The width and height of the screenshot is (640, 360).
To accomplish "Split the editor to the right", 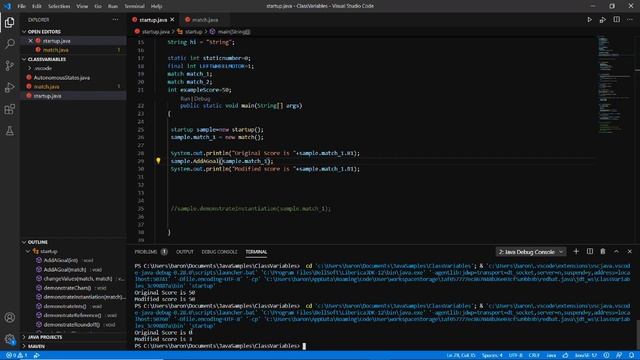I will click(x=616, y=20).
